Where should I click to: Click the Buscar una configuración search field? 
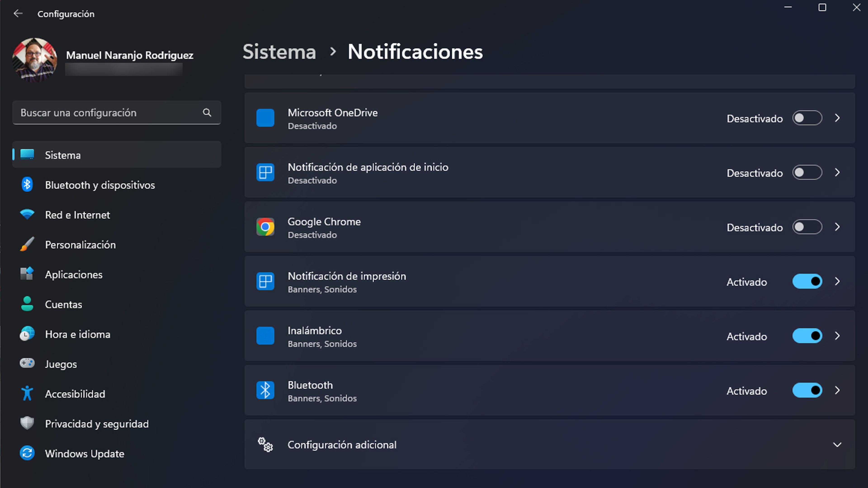[x=117, y=113]
